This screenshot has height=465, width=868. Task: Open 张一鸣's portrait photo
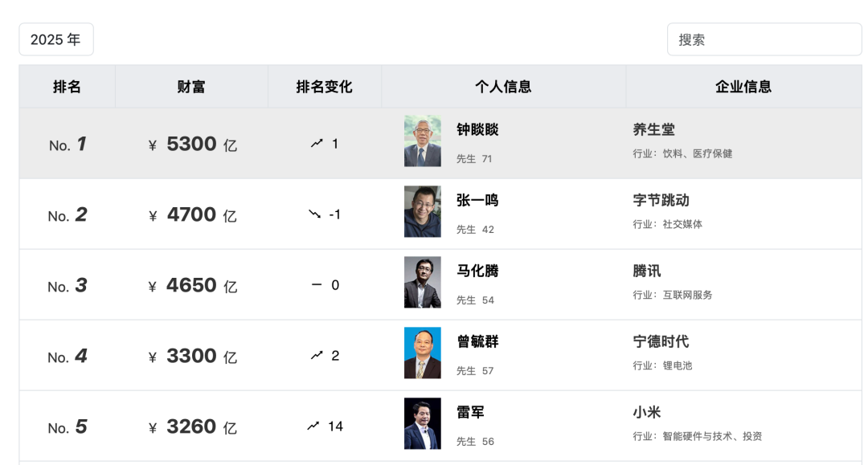422,212
